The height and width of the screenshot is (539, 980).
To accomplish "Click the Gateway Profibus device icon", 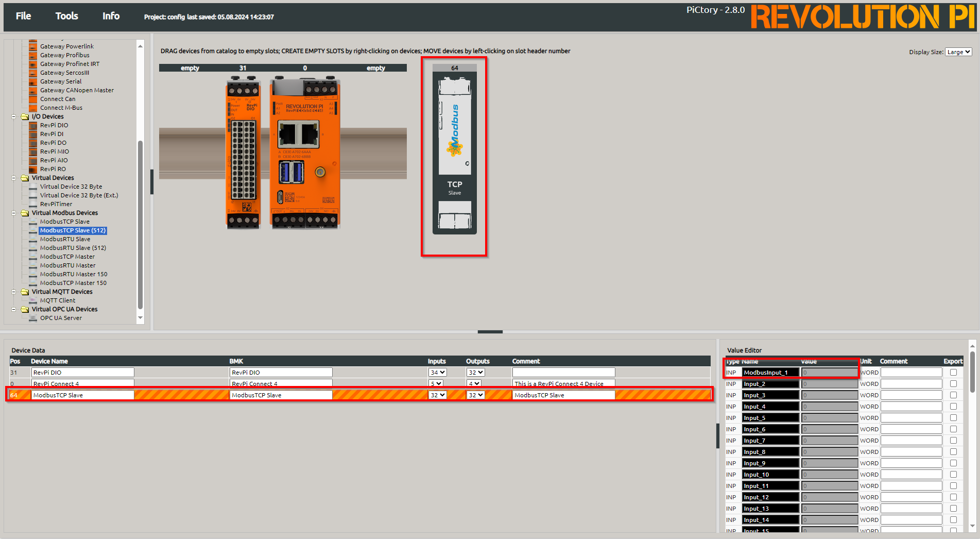I will click(33, 55).
